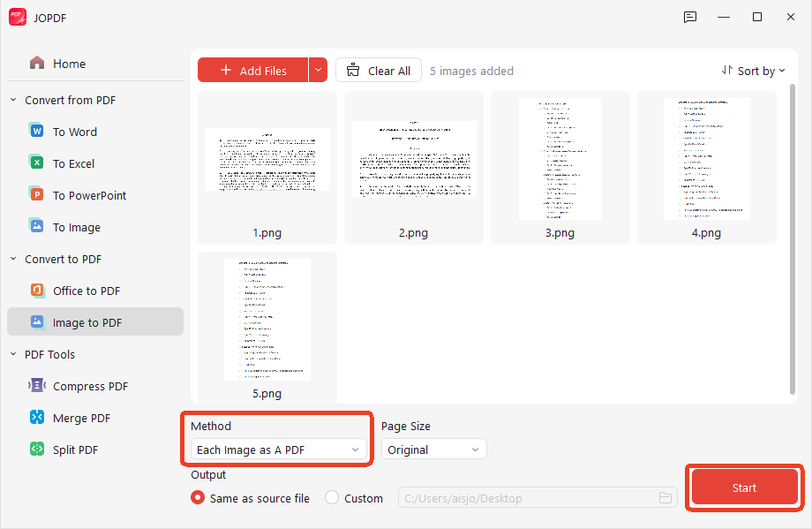Click the '5 images added' text
Image resolution: width=812 pixels, height=529 pixels.
point(471,71)
